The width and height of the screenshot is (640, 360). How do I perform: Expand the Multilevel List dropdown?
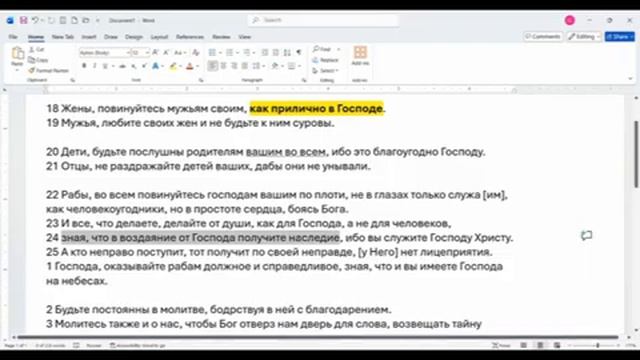pyautogui.click(x=254, y=53)
